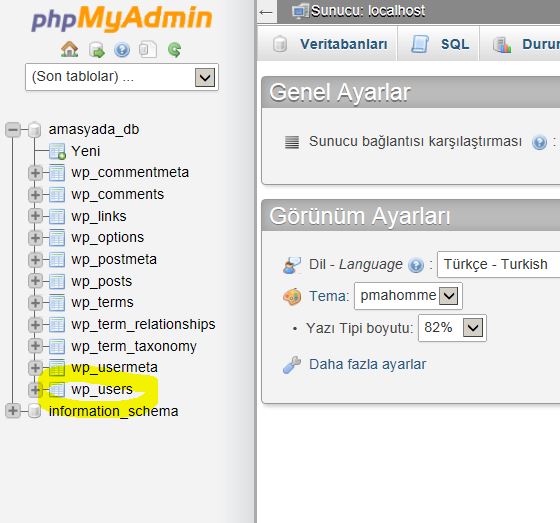Click the wrench icon for more settings

point(292,365)
